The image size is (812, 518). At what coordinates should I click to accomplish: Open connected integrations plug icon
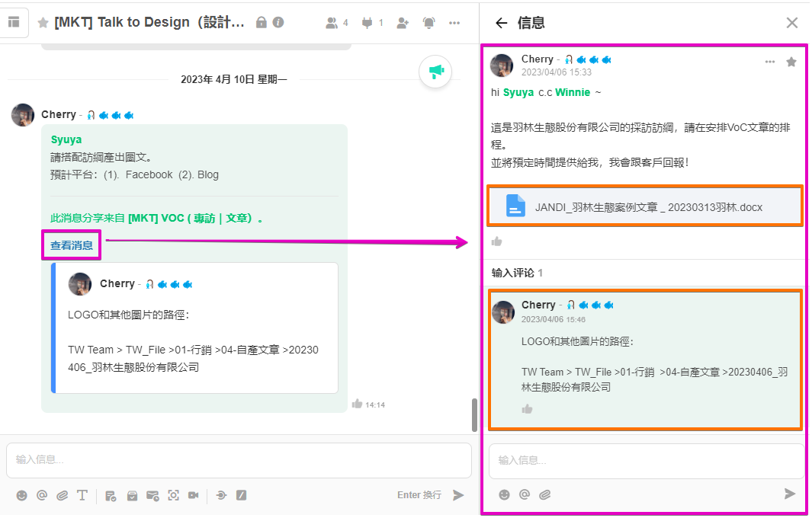[x=372, y=23]
